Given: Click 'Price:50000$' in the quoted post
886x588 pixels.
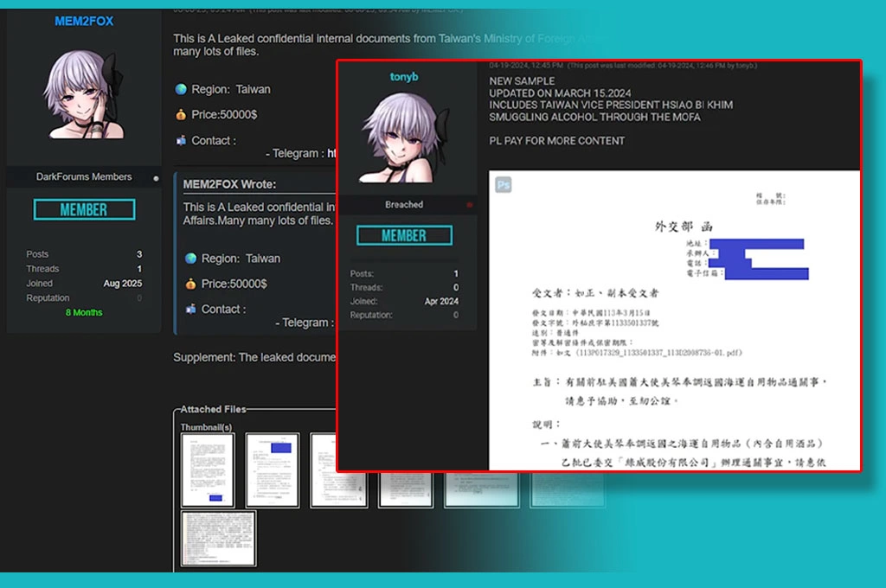Looking at the screenshot, I should click(234, 284).
